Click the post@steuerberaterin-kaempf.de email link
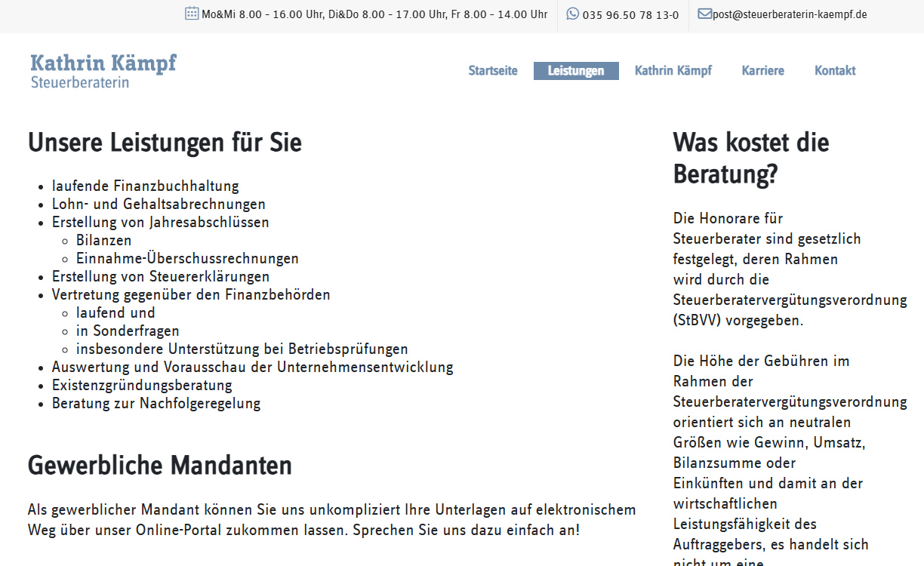The image size is (924, 566). pos(790,14)
